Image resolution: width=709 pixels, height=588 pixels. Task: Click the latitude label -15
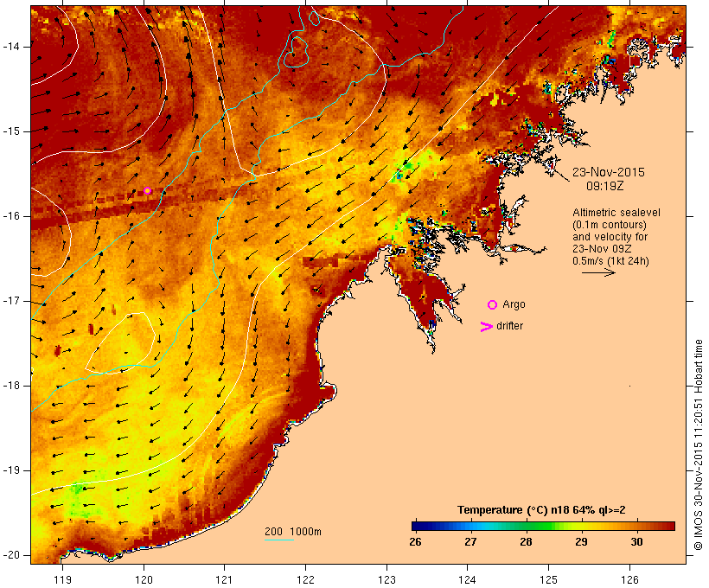(x=11, y=131)
